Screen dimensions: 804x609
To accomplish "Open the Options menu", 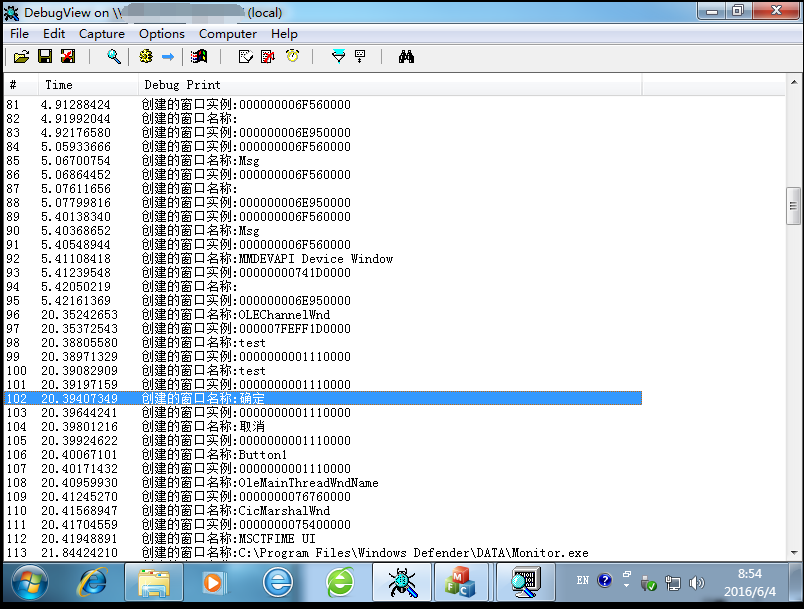I will pyautogui.click(x=162, y=34).
